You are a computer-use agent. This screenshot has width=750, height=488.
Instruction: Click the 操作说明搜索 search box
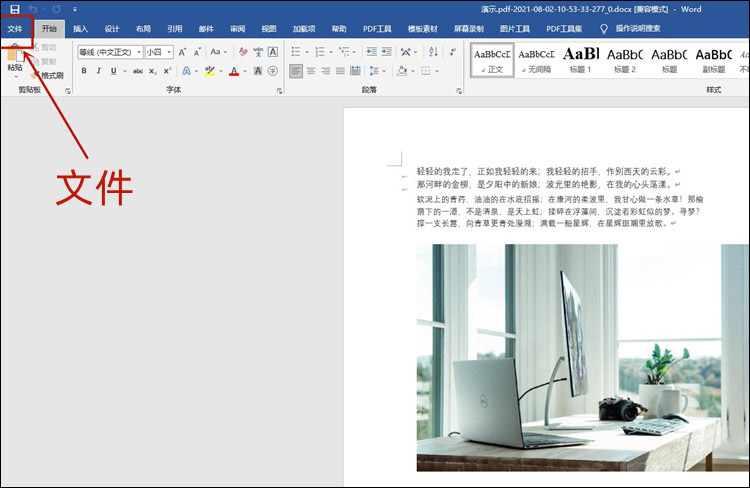pos(638,29)
